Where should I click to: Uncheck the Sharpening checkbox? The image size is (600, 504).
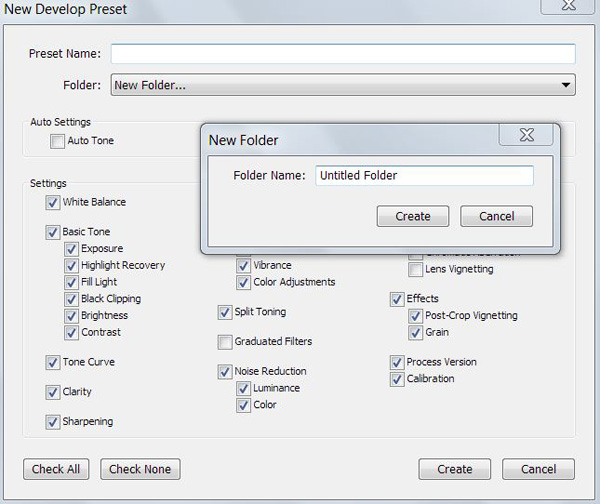[53, 422]
